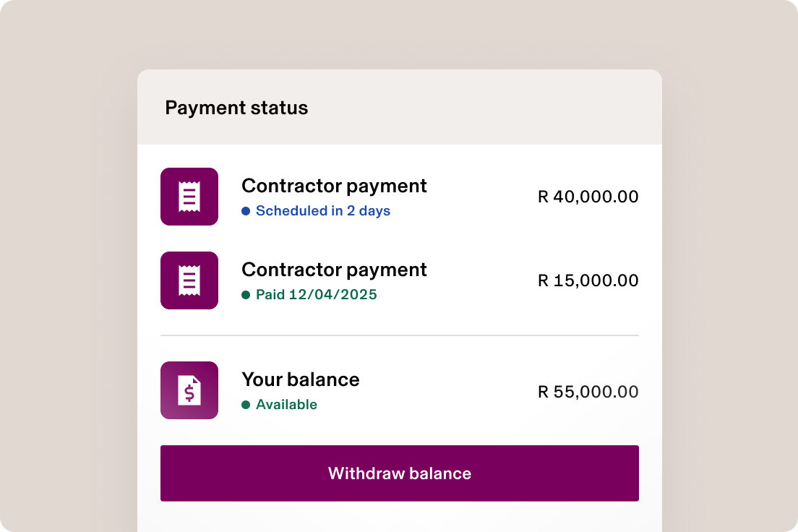Click the Your balance label
Image resolution: width=798 pixels, height=532 pixels.
pos(300,379)
